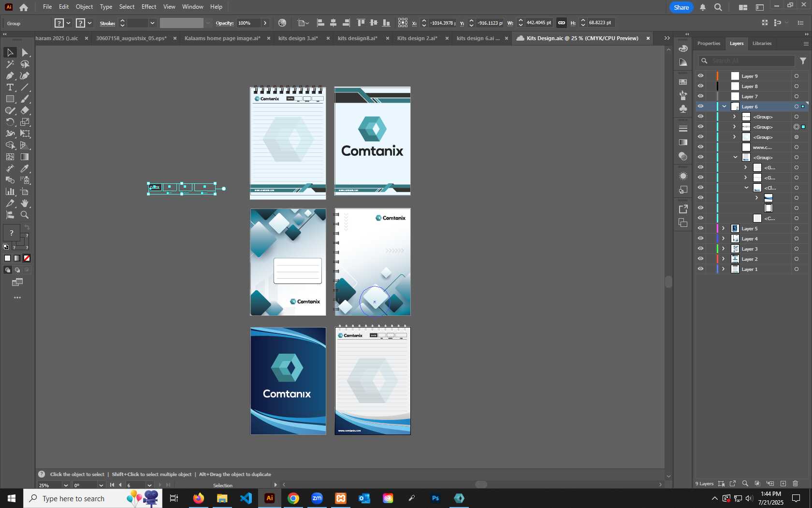Open the File menu
Viewport: 812px width, 508px height.
(47, 7)
